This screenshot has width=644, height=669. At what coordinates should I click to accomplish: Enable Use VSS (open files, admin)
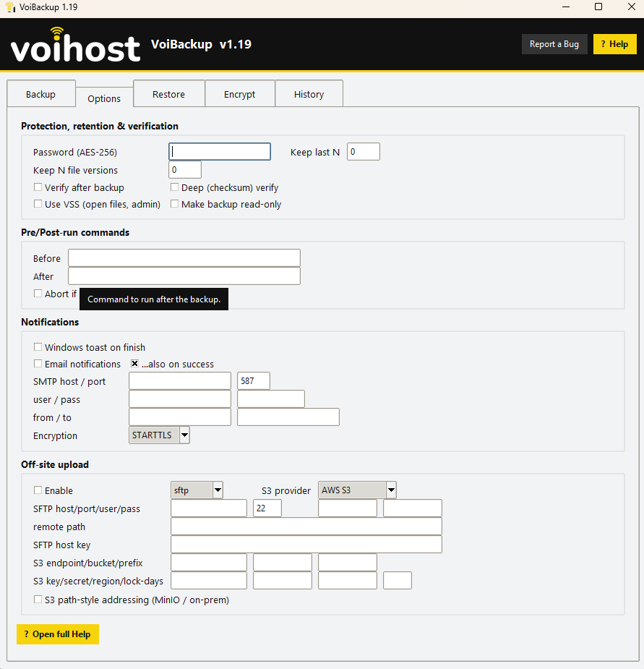coord(38,204)
